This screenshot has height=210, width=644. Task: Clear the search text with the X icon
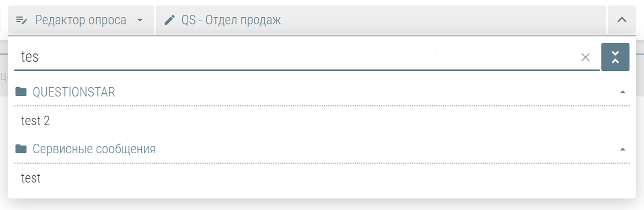coord(585,57)
